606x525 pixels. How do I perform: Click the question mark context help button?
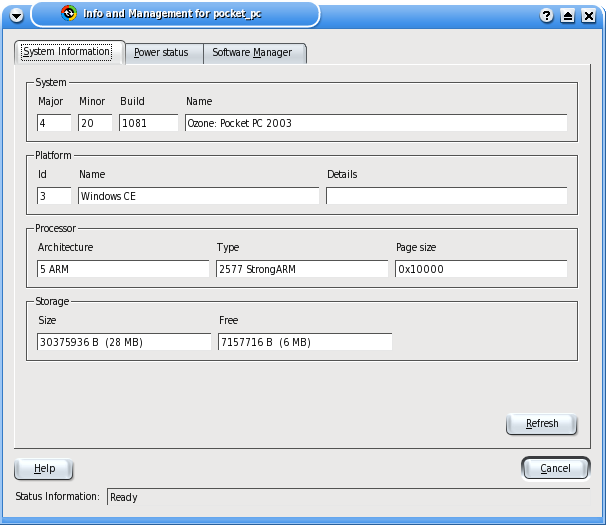547,16
